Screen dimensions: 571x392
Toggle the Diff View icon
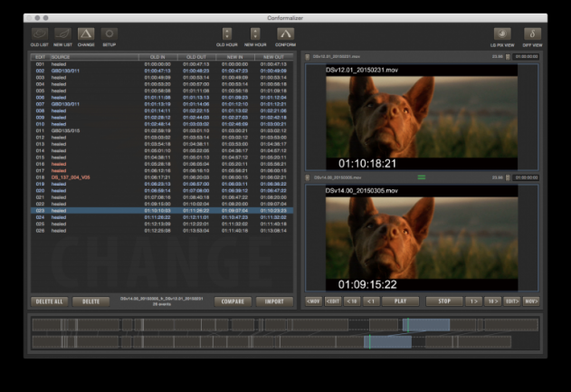click(x=533, y=34)
